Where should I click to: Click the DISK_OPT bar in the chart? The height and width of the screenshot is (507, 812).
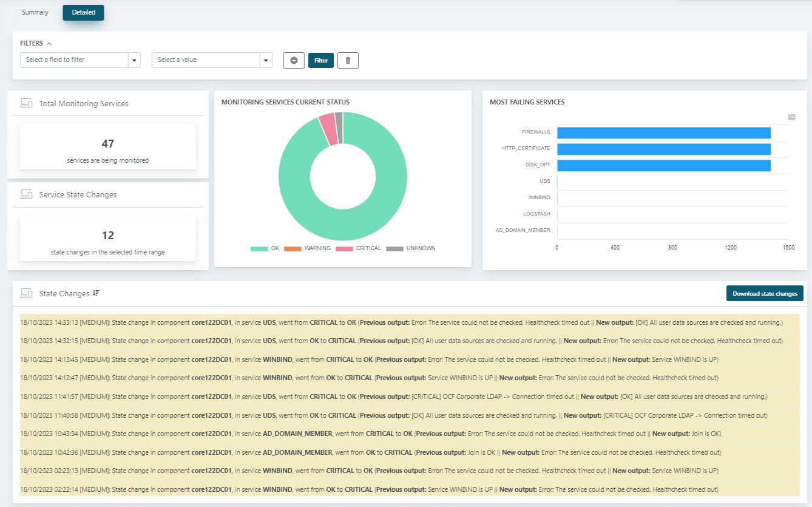tap(664, 166)
